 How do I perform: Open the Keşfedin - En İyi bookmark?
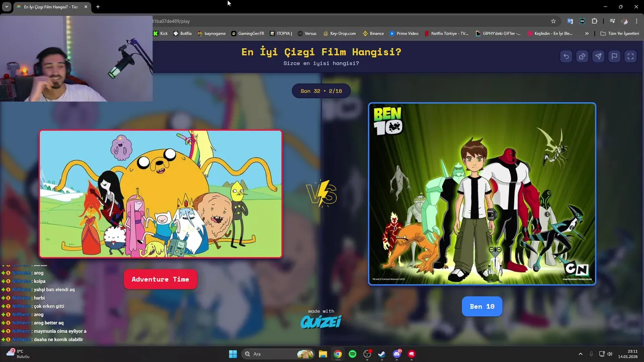pyautogui.click(x=550, y=34)
